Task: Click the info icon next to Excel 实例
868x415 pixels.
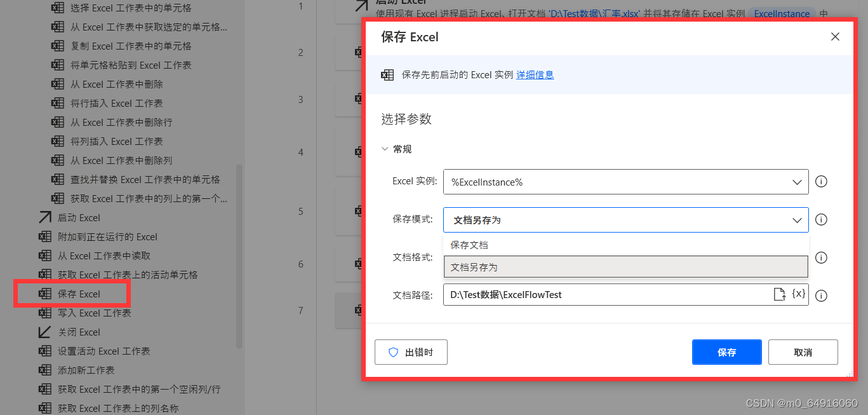Action: coord(821,182)
